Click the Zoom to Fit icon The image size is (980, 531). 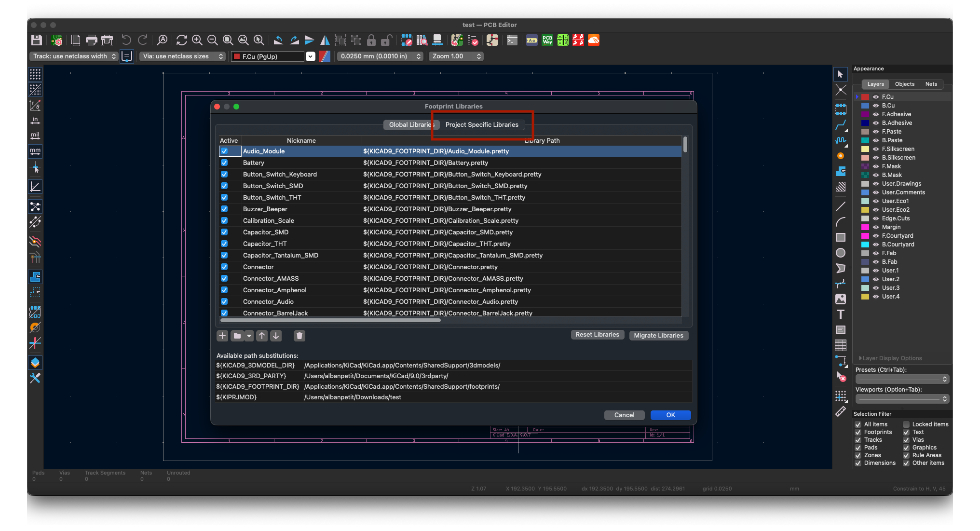click(x=228, y=41)
